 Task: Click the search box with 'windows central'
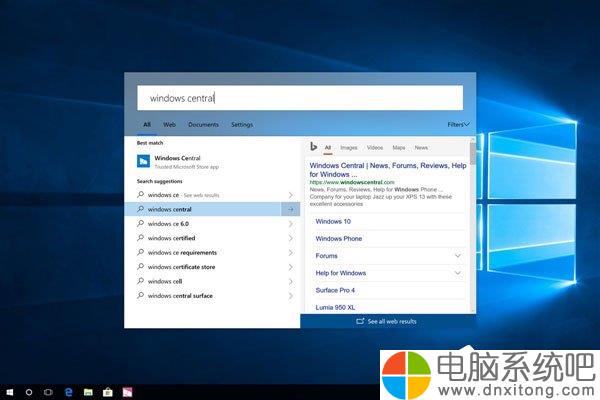300,98
